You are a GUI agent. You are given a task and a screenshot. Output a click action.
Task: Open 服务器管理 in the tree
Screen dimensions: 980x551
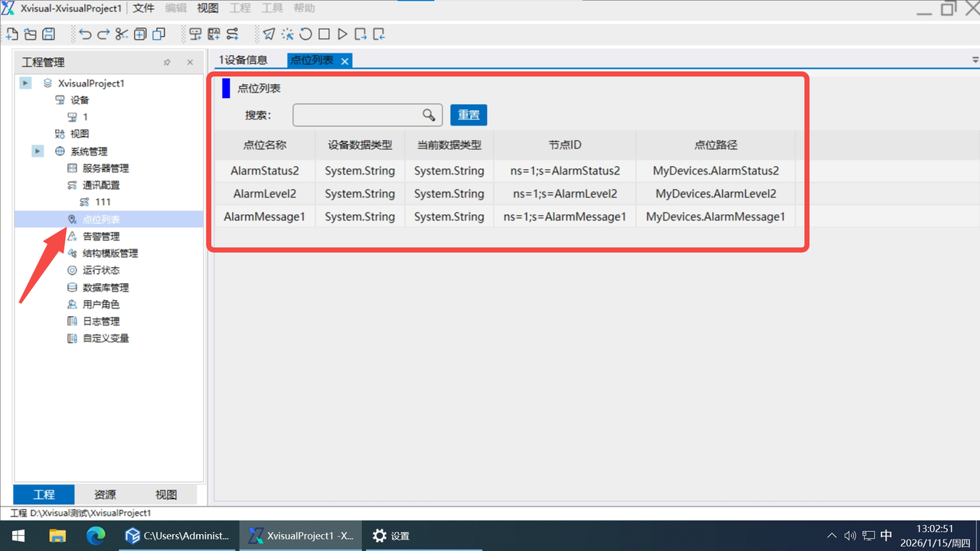click(x=106, y=168)
